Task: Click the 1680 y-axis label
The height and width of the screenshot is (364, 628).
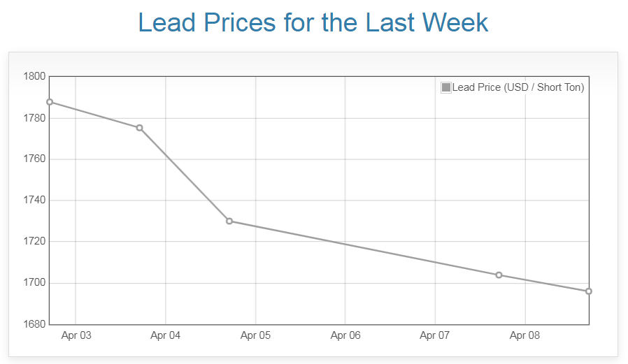Action: (34, 324)
